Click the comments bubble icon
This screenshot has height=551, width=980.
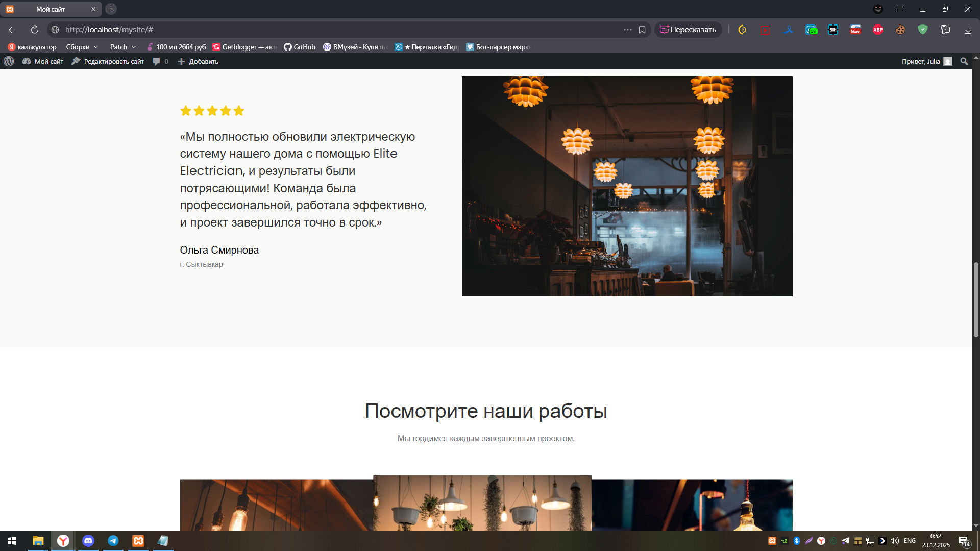tap(157, 61)
